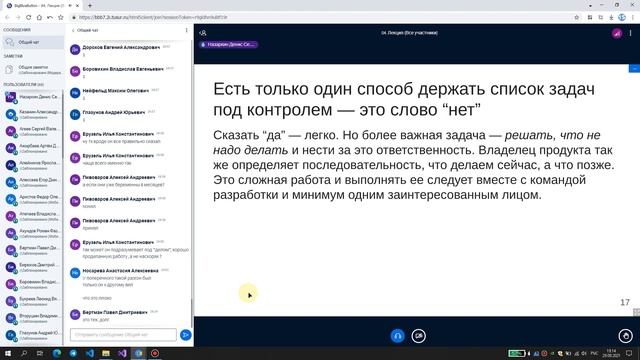Click the blue listen-only headphones button
The image size is (640, 360).
coord(398,336)
